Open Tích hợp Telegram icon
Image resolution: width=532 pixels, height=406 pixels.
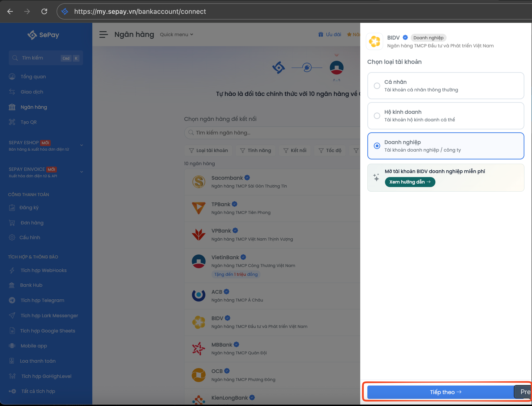tap(12, 300)
